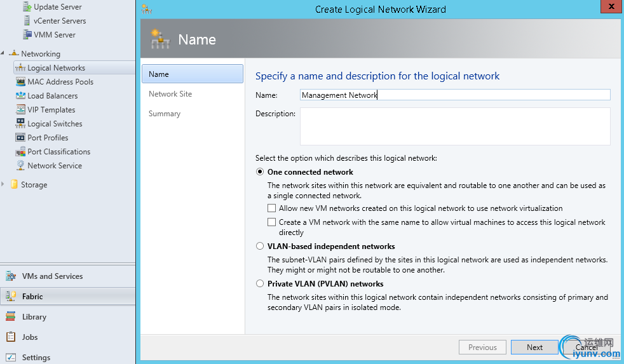Click the MAC Address Pools icon
Image resolution: width=624 pixels, height=364 pixels.
pos(20,81)
